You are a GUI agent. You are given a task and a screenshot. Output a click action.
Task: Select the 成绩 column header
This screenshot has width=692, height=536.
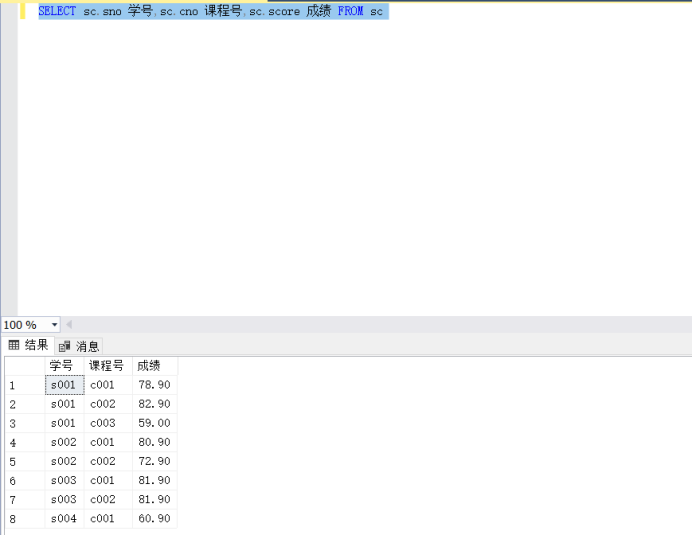tap(154, 366)
